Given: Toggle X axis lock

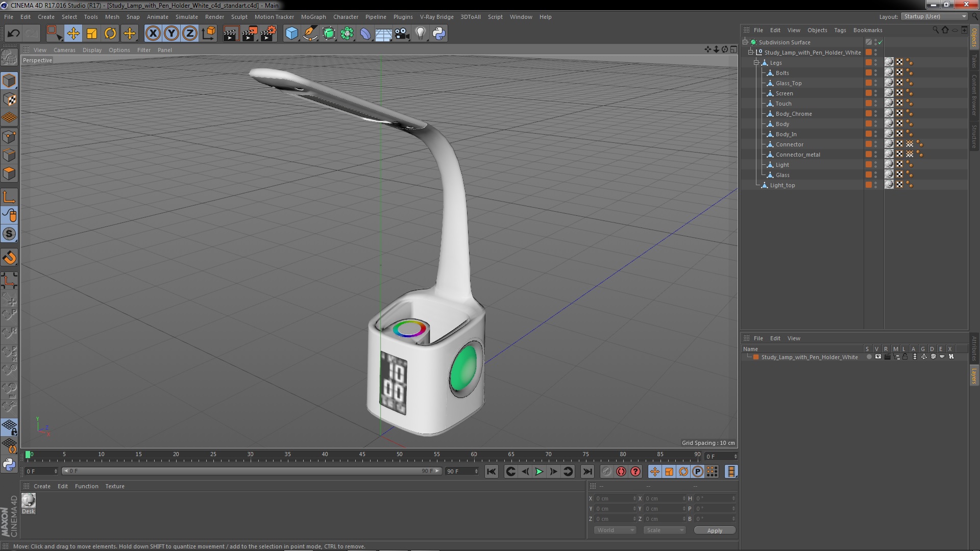Looking at the screenshot, I should tap(153, 34).
